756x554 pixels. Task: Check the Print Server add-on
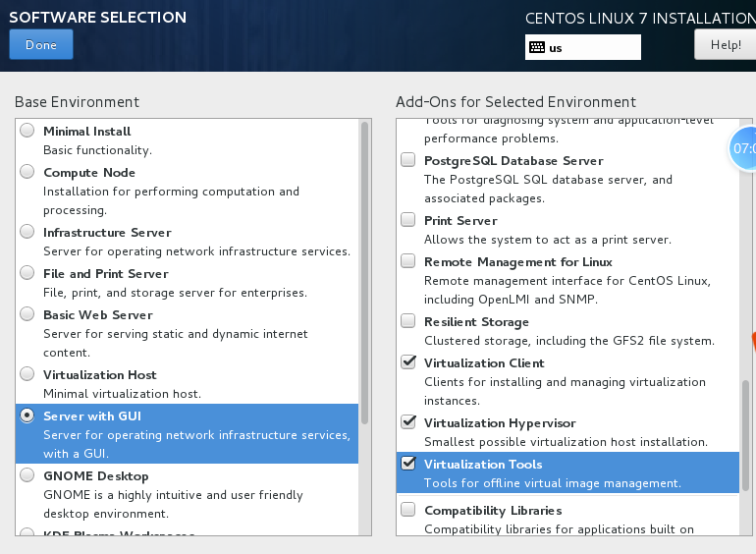click(x=408, y=221)
